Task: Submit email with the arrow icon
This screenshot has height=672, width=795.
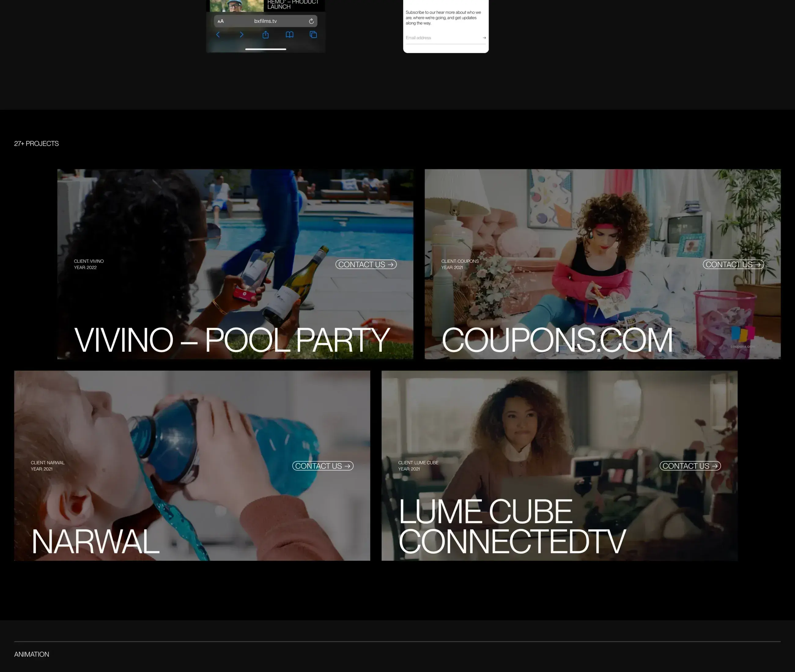Action: (484, 38)
